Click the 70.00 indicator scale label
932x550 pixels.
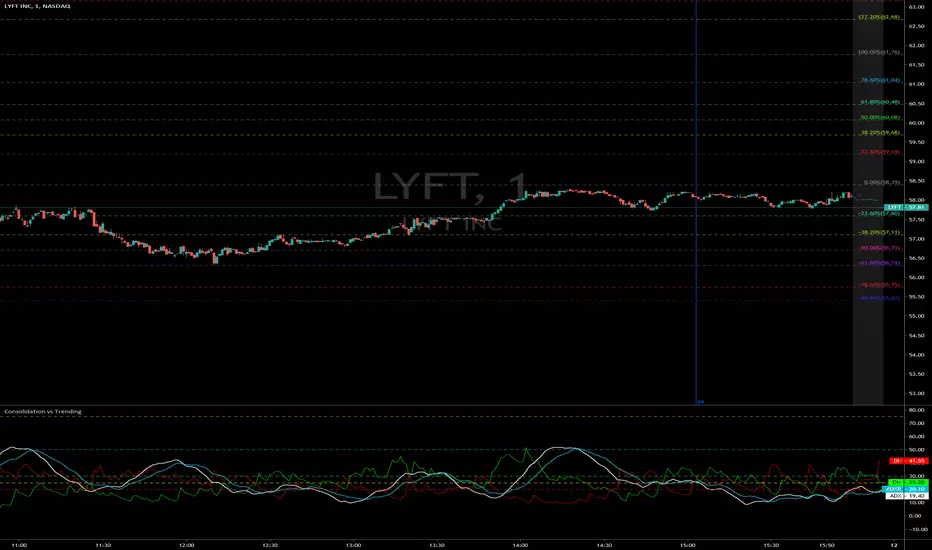click(916, 423)
